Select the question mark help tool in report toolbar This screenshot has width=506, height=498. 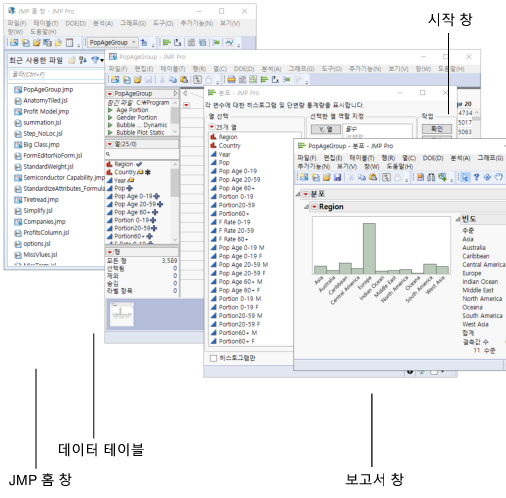click(476, 177)
